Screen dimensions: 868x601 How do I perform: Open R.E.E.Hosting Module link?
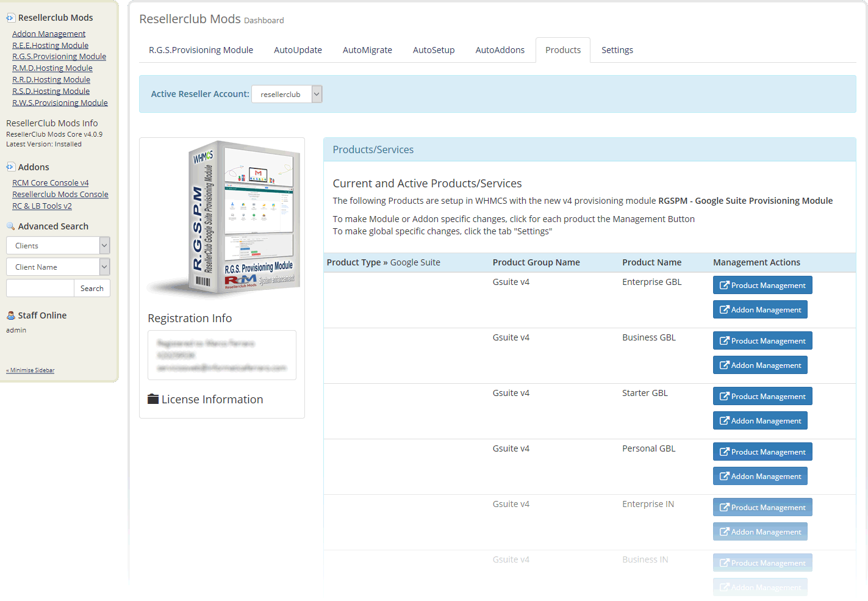(x=50, y=45)
